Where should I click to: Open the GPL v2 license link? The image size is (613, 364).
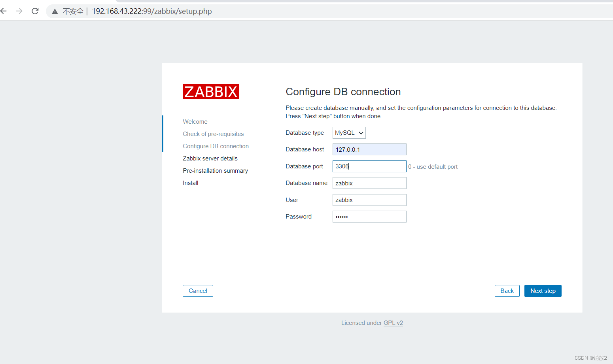pyautogui.click(x=393, y=323)
